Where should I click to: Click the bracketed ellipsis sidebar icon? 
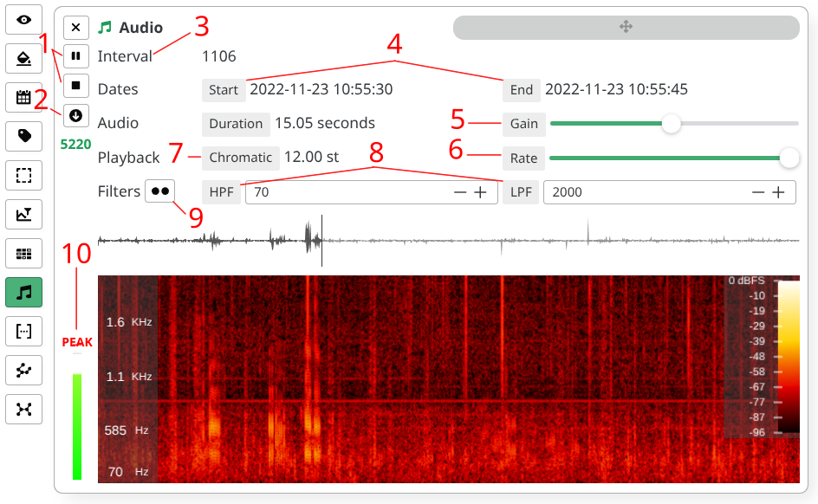click(24, 332)
